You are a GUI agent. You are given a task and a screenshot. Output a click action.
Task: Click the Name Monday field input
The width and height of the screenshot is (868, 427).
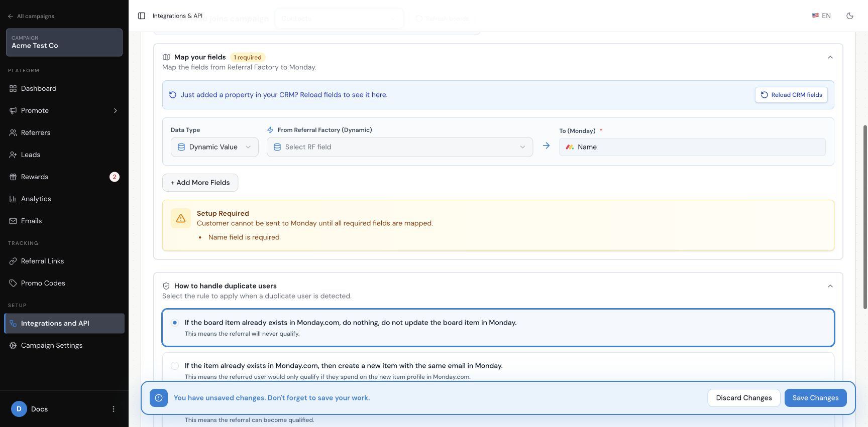coord(692,147)
